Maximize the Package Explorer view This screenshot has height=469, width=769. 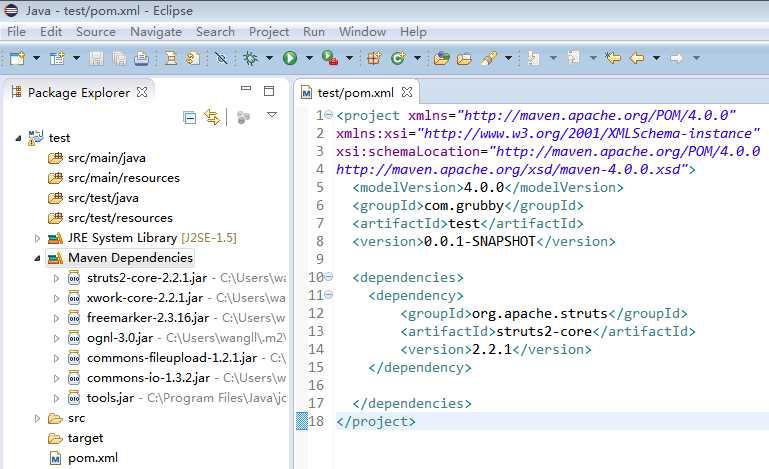pyautogui.click(x=269, y=91)
